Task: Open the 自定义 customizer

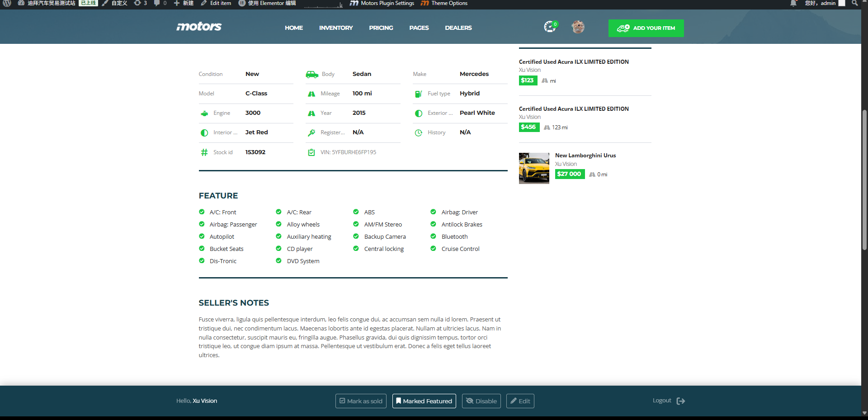Action: [115, 3]
